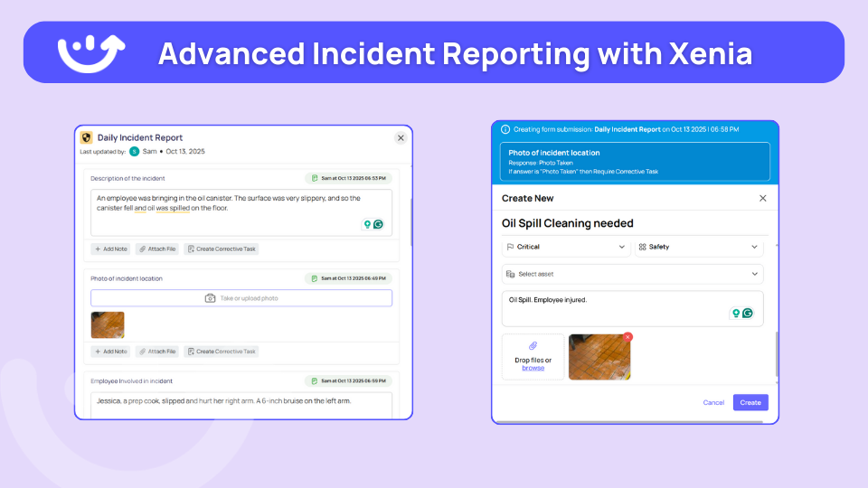Click Take or upload photo field
The height and width of the screenshot is (488, 868).
[241, 298]
